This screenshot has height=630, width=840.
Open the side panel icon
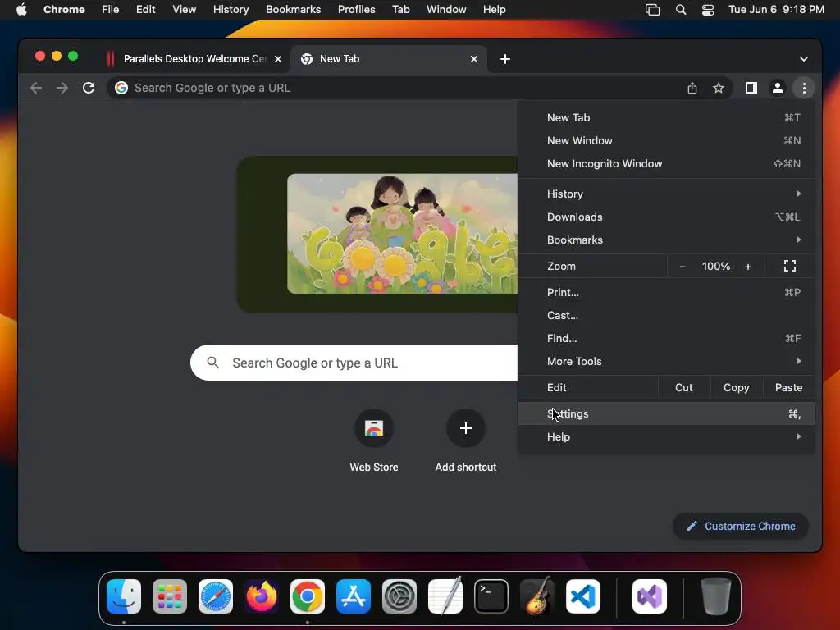coord(751,88)
